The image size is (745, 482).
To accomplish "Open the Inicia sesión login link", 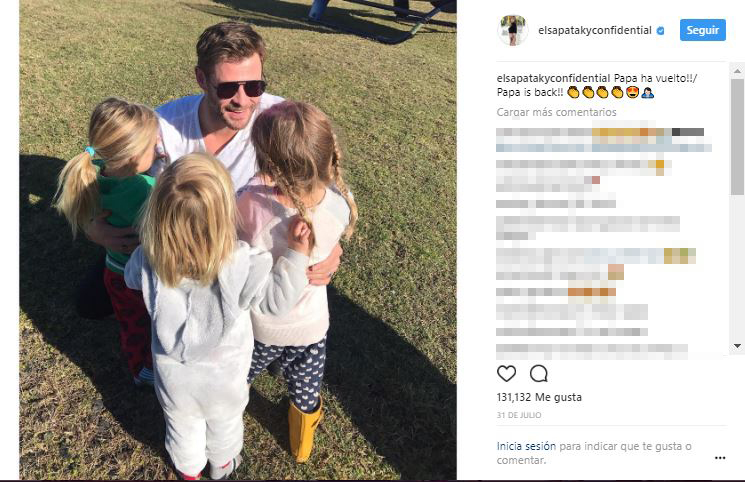I will [x=526, y=446].
